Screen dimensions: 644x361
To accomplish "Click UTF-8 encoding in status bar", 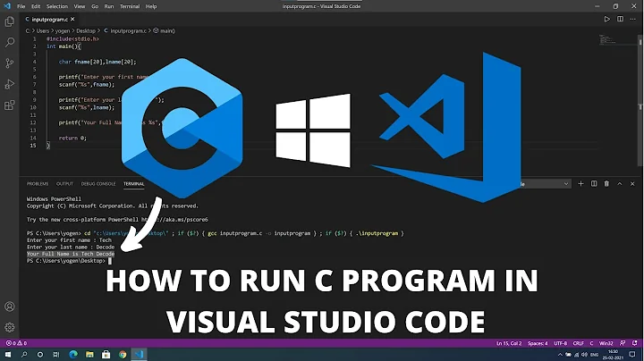I will click(560, 343).
